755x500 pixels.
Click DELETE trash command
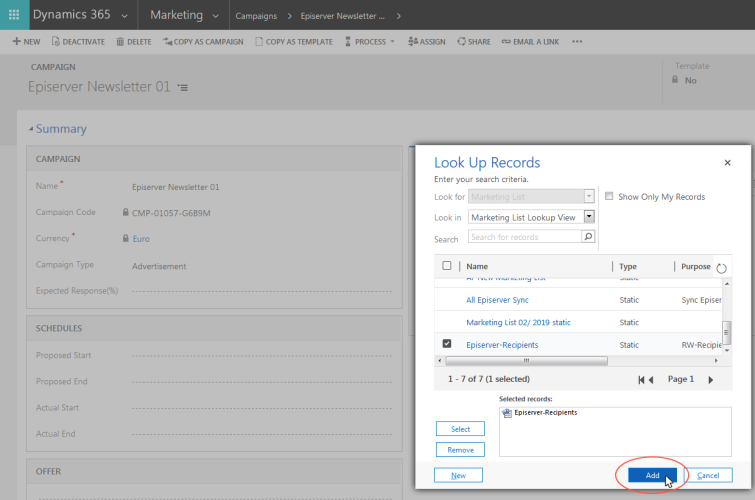click(x=134, y=41)
